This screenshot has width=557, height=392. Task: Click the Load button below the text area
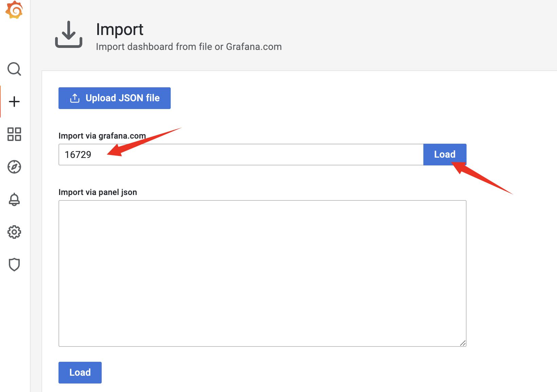pyautogui.click(x=80, y=372)
